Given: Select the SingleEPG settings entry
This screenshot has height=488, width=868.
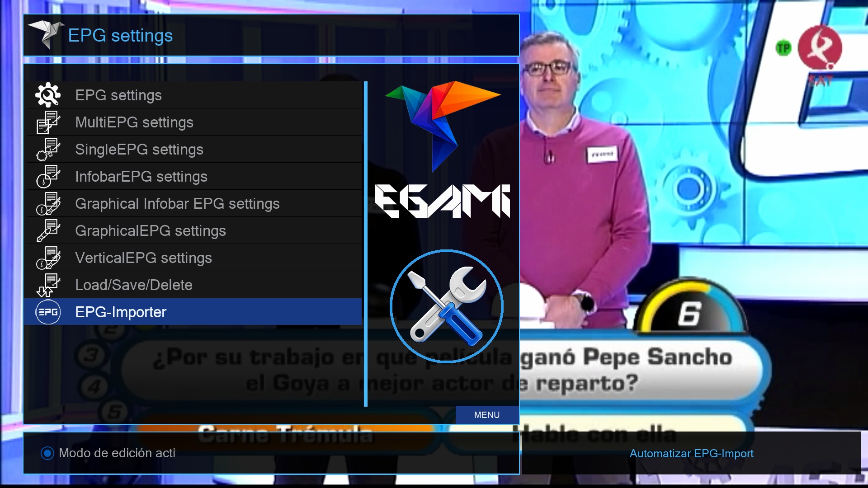Looking at the screenshot, I should pyautogui.click(x=139, y=150).
